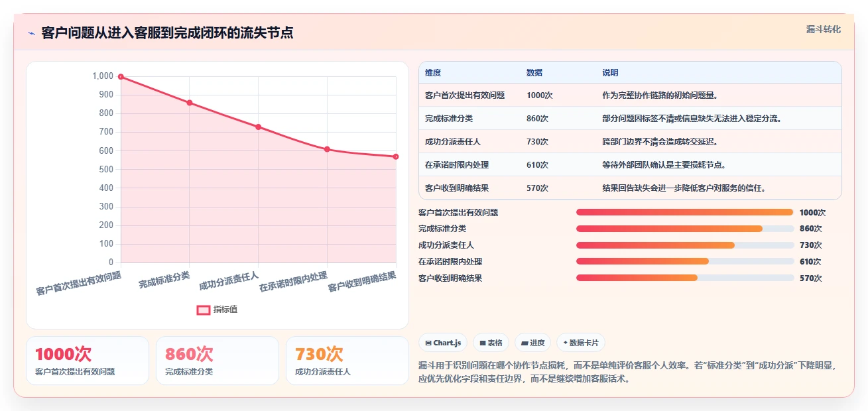
Task: Click the 客户首次提出有效问题 progress bar
Action: [x=685, y=212]
